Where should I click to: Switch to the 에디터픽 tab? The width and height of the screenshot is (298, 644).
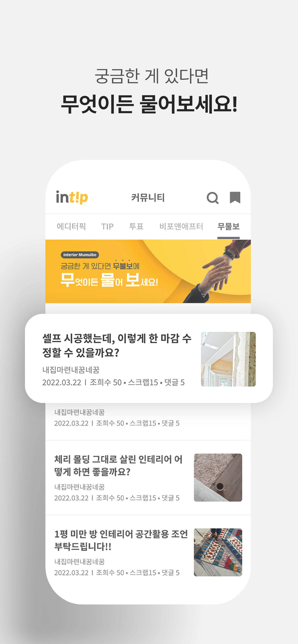[71, 226]
